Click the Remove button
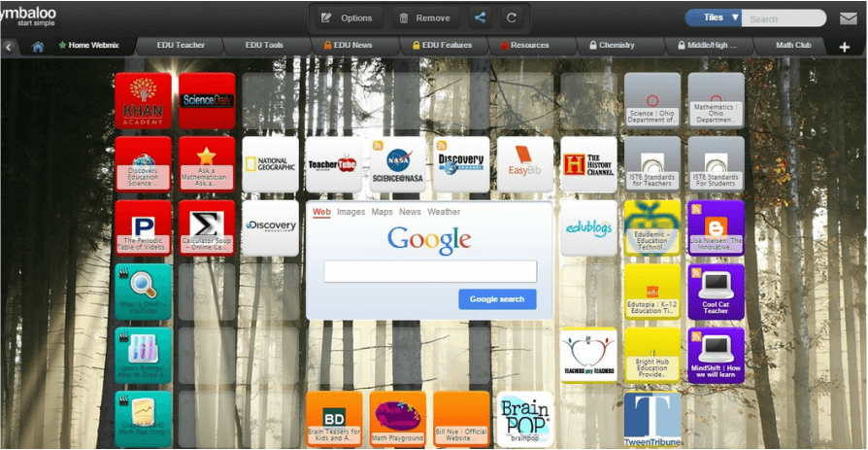The width and height of the screenshot is (868, 450). click(425, 18)
